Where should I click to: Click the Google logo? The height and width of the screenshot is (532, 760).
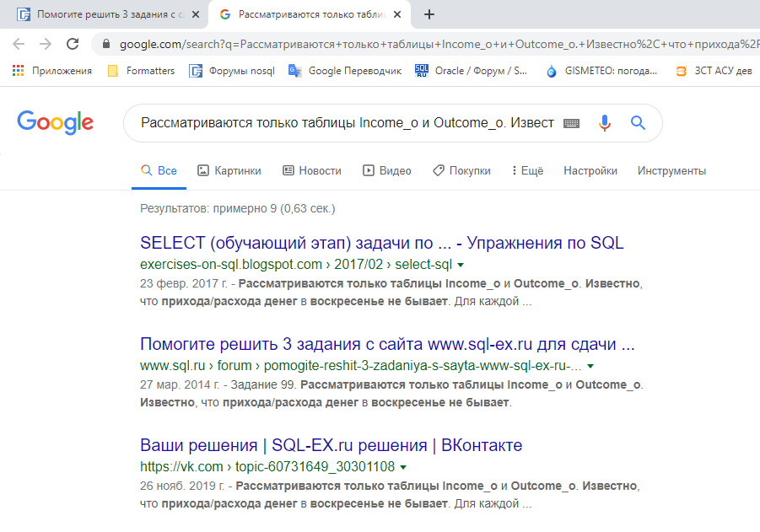(56, 123)
